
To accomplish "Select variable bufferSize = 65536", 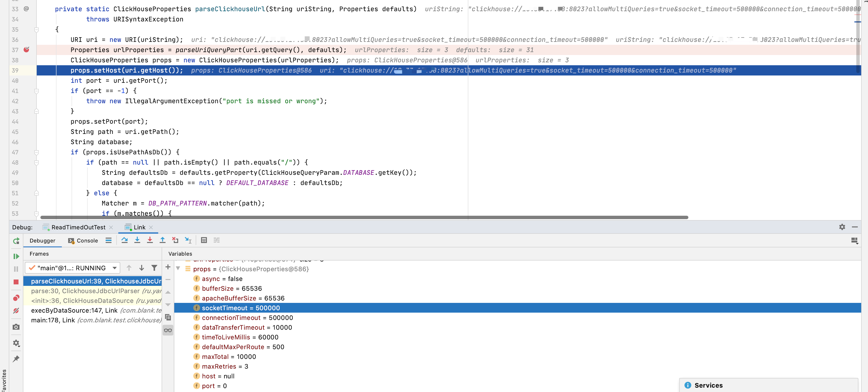I will [517, 289].
